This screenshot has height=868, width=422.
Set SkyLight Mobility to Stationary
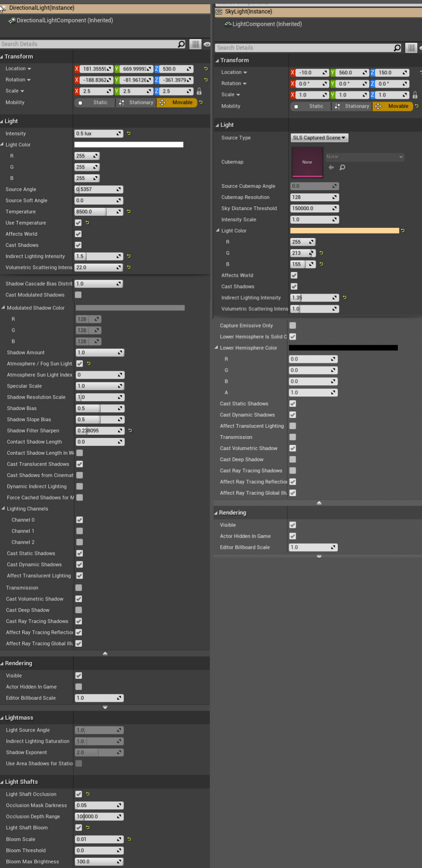point(352,106)
